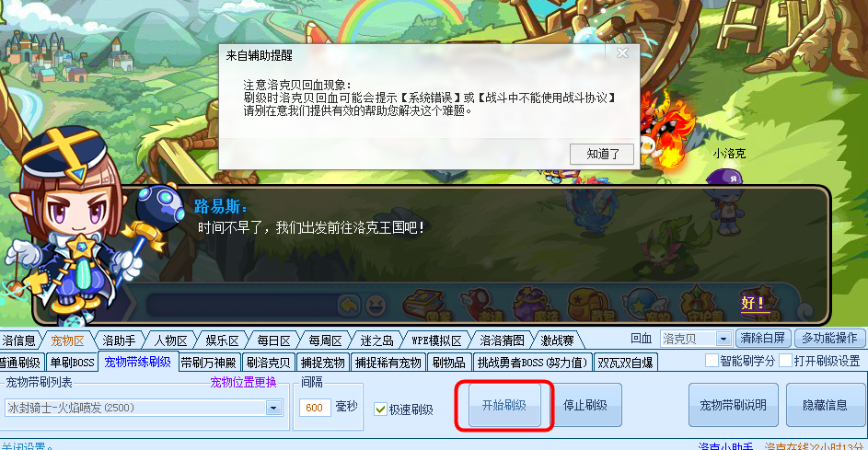This screenshot has height=450, width=868.
Task: Open the 冰封骑士-火焰喷发 pet list dropdown
Action: [x=273, y=408]
